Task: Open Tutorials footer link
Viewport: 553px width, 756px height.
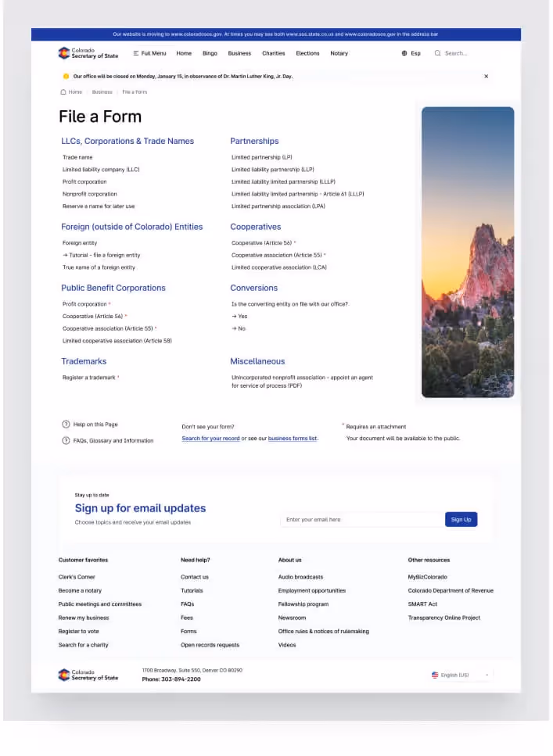Action: (192, 590)
